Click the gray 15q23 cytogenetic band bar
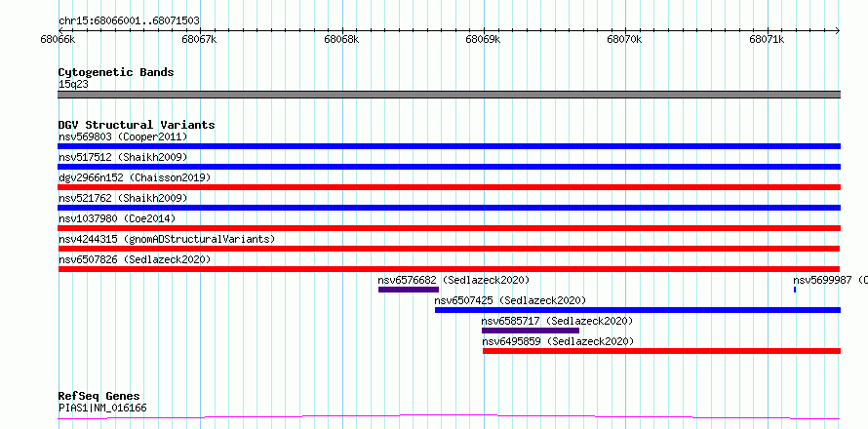The height and width of the screenshot is (429, 868). [x=449, y=95]
